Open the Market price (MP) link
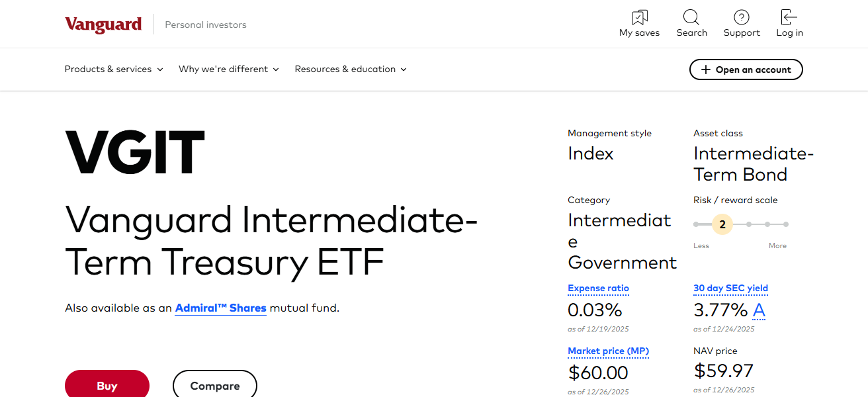Image resolution: width=868 pixels, height=397 pixels. click(x=608, y=351)
